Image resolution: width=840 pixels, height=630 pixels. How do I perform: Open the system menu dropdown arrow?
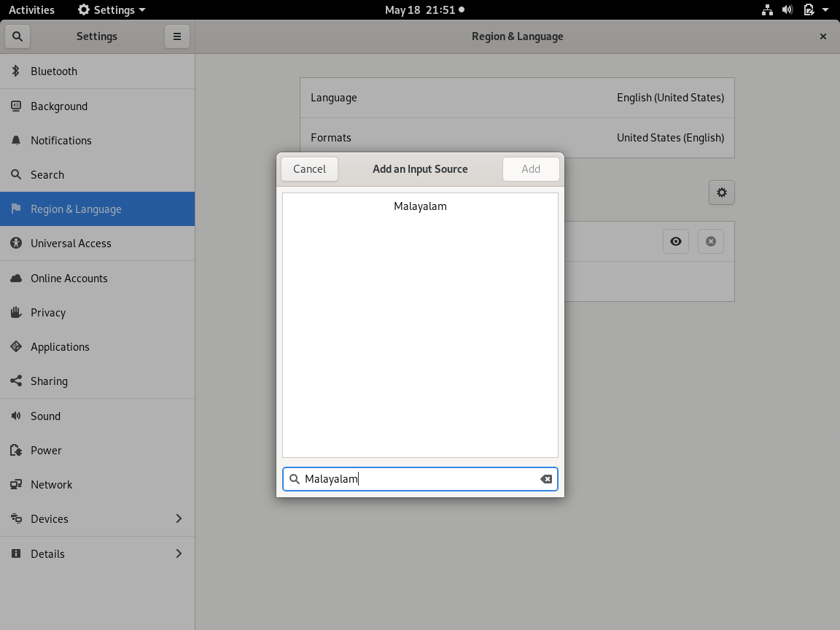(x=825, y=10)
